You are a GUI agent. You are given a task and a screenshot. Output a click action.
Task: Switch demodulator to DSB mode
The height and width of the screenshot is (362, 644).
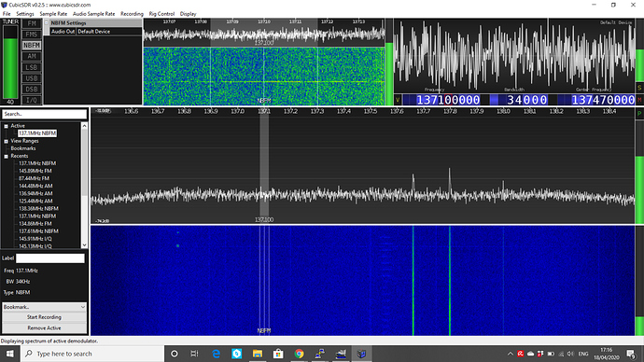[32, 89]
